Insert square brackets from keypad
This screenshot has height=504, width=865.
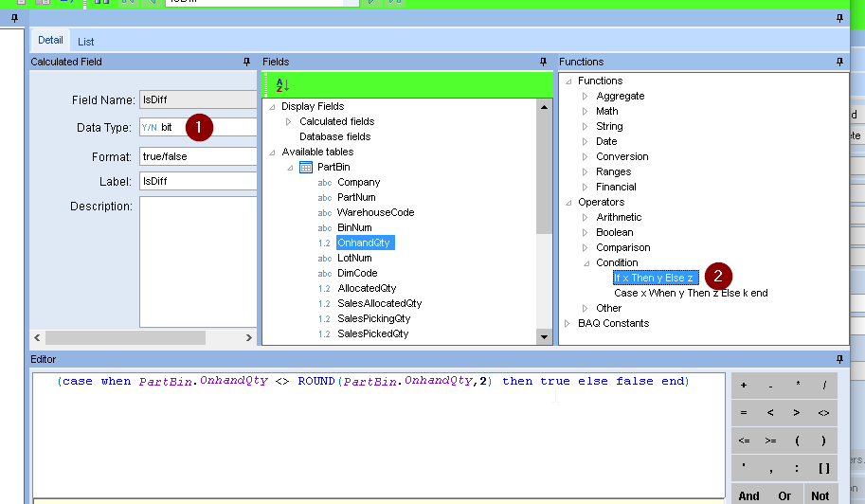coord(824,468)
